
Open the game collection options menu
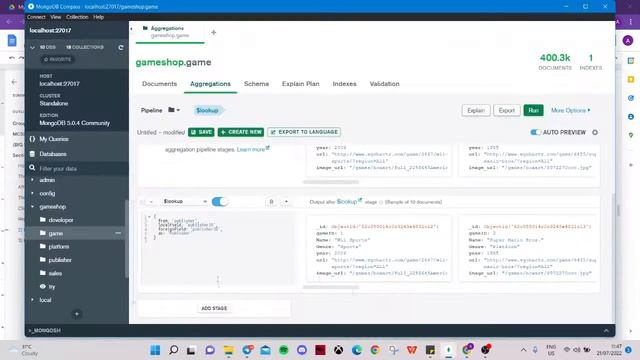point(118,233)
